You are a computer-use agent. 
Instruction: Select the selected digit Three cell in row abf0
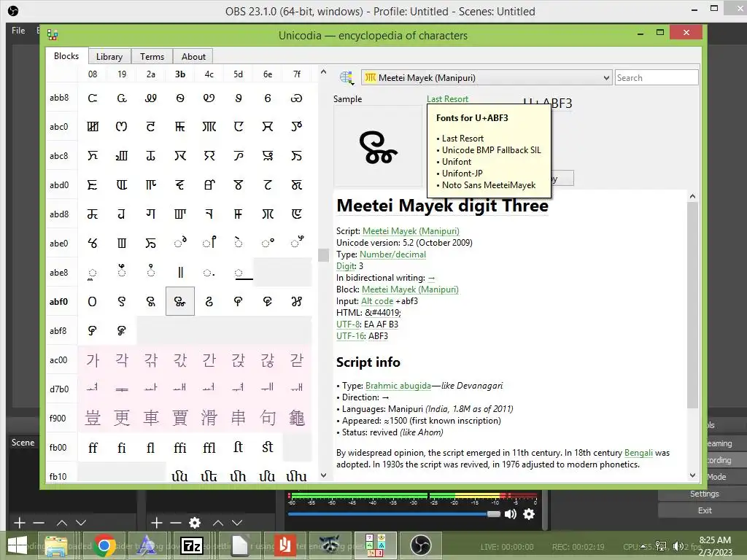click(x=180, y=301)
